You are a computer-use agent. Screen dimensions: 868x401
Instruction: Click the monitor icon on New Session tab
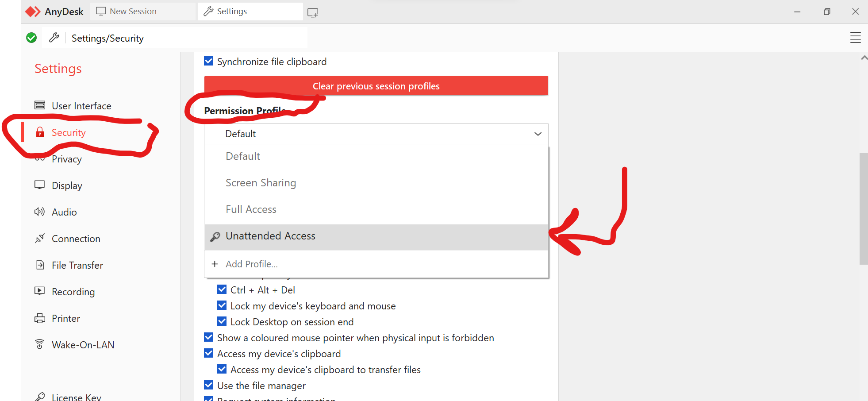tap(101, 11)
